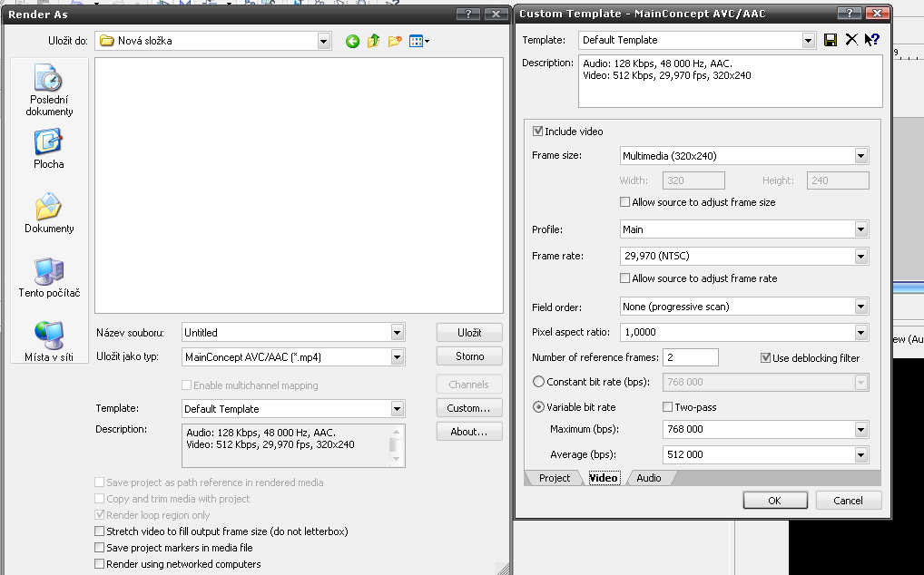The width and height of the screenshot is (924, 575).
Task: Open the Frame rate dropdown
Action: pos(861,256)
